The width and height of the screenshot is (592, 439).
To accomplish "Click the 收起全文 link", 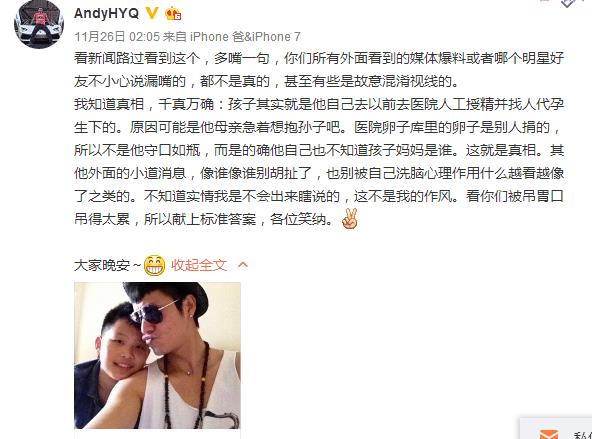I will click(x=199, y=265).
